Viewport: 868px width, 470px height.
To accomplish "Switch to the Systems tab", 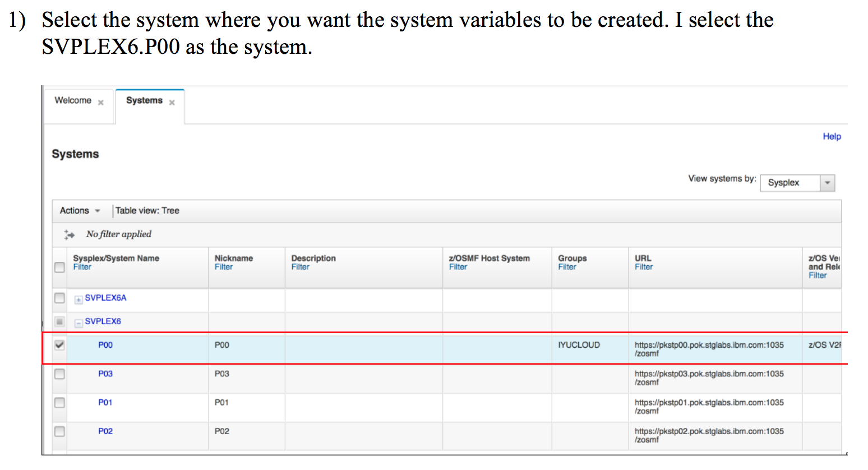I will (x=144, y=100).
